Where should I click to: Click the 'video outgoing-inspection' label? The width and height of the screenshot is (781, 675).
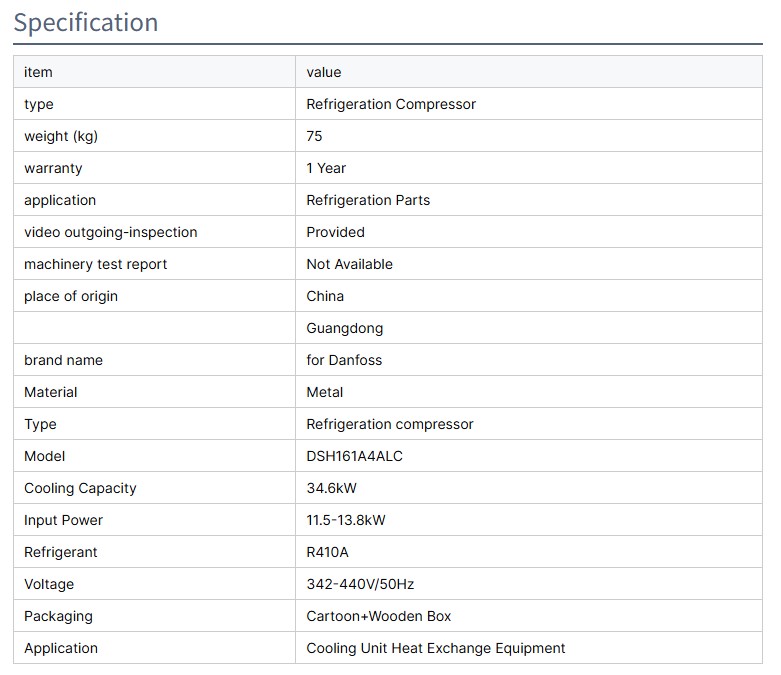point(111,232)
